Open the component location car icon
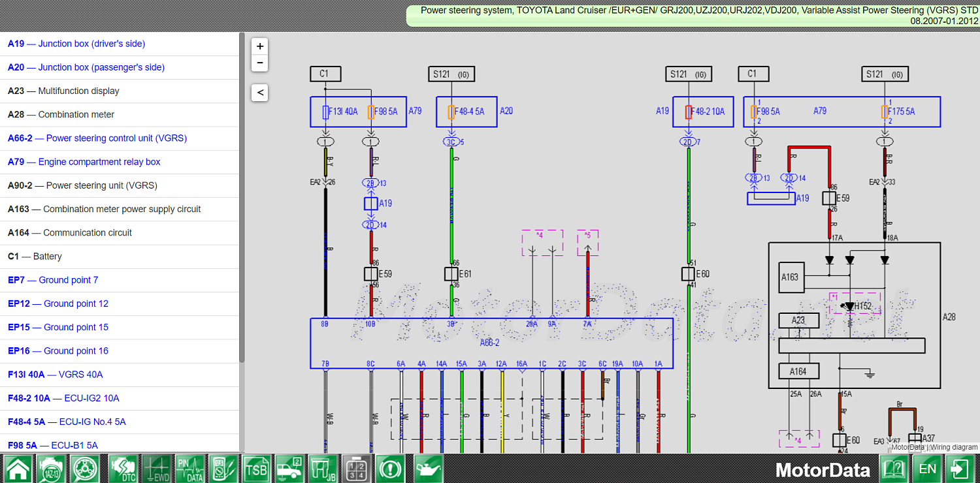980x483 pixels. (290, 469)
